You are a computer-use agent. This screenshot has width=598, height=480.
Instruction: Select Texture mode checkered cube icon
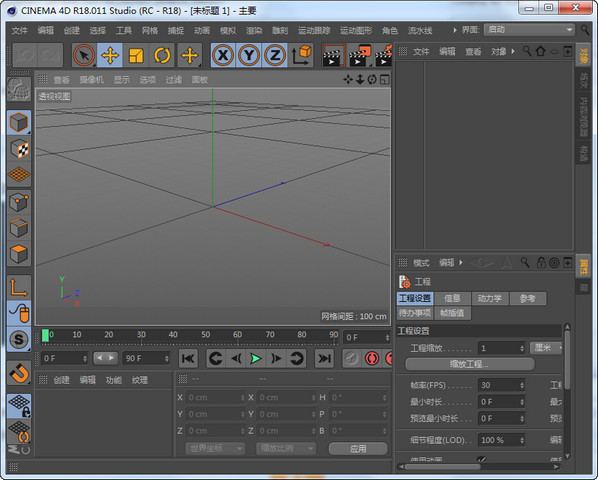19,148
